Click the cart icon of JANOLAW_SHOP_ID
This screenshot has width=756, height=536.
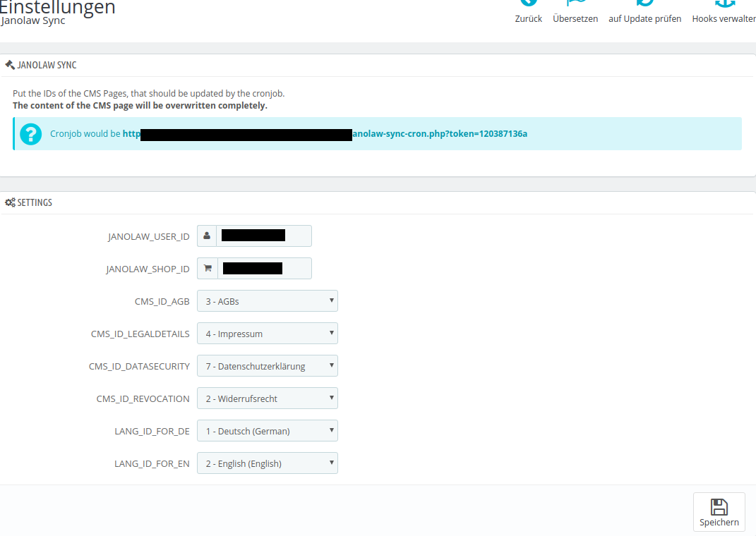coord(208,268)
